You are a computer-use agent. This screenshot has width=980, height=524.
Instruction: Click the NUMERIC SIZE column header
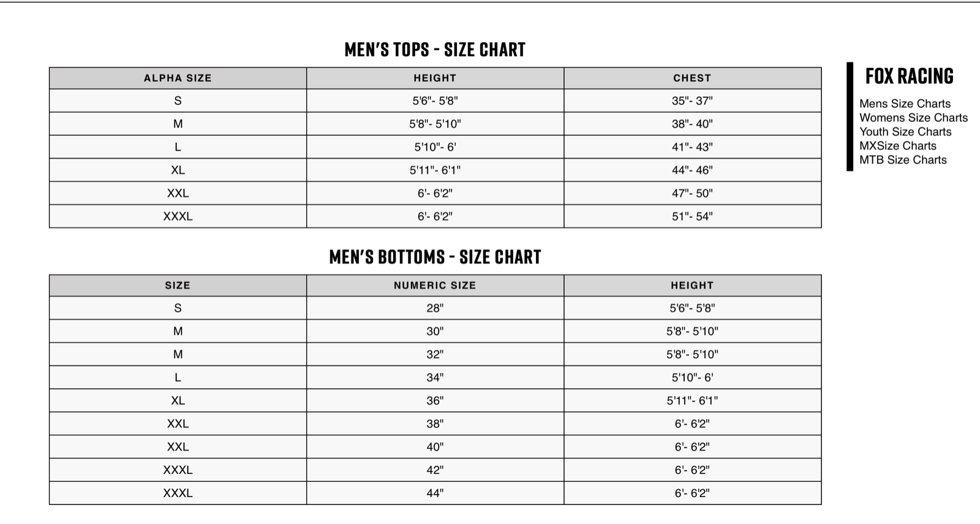point(435,285)
